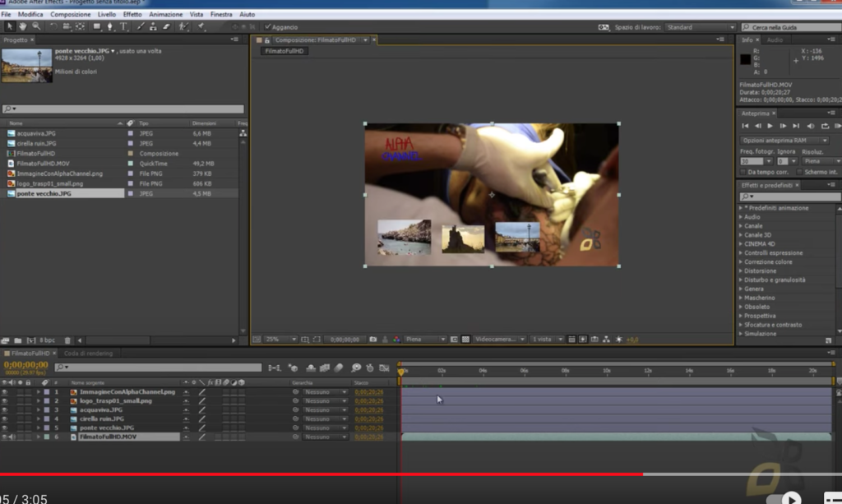
Task: Take snapshot with camera icon in viewer
Action: (x=372, y=340)
